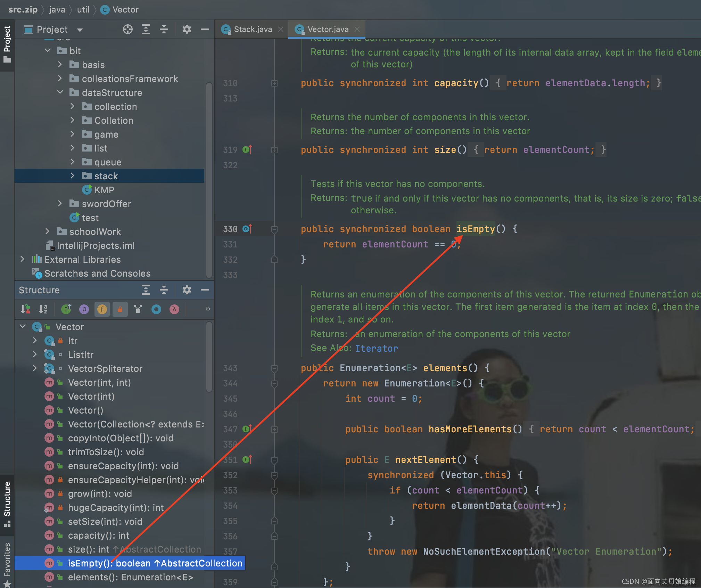Viewport: 701px width, 588px height.
Task: Open the Project tool window side tab
Action: (x=7, y=45)
